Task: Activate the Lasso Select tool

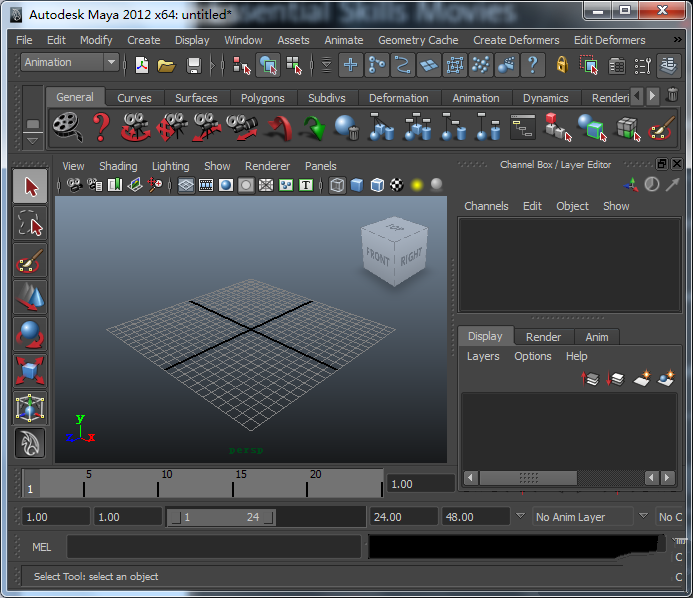Action: tap(30, 224)
